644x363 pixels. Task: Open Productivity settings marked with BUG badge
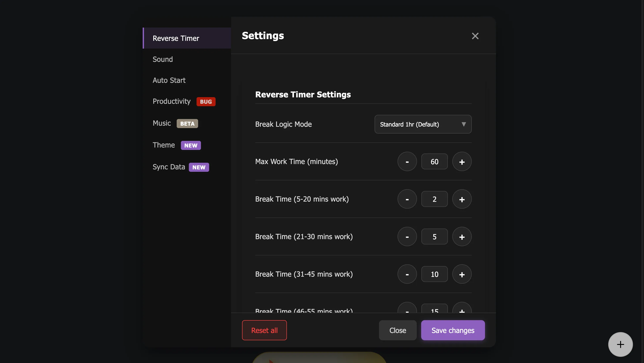172,102
